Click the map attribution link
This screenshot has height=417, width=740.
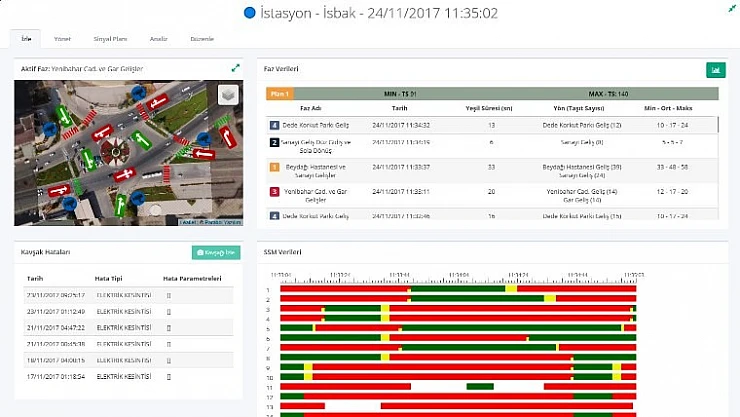(x=210, y=222)
